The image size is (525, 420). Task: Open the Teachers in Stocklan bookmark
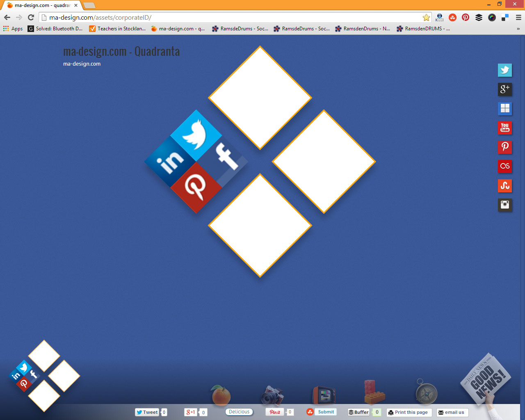pos(117,29)
